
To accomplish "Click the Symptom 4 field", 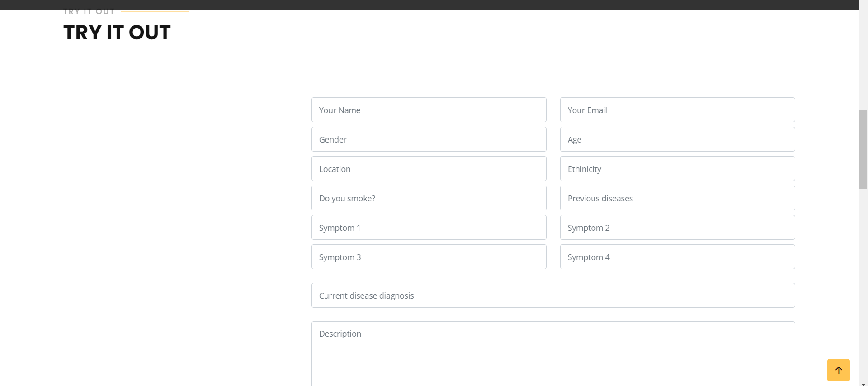I will tap(677, 257).
